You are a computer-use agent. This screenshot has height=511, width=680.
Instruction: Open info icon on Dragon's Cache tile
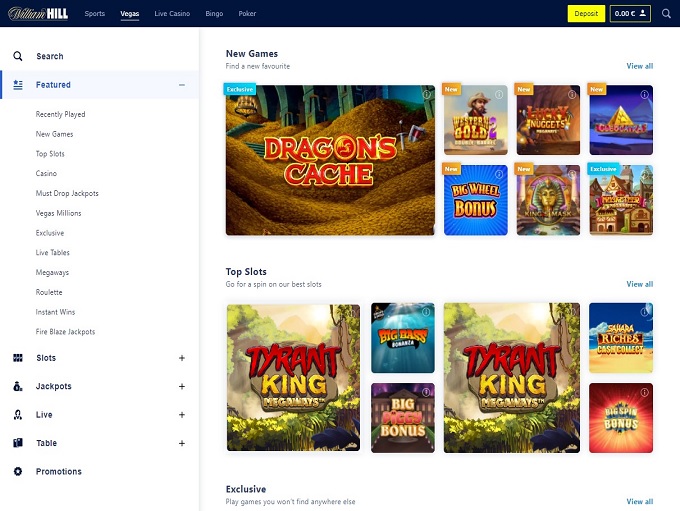coord(426,95)
